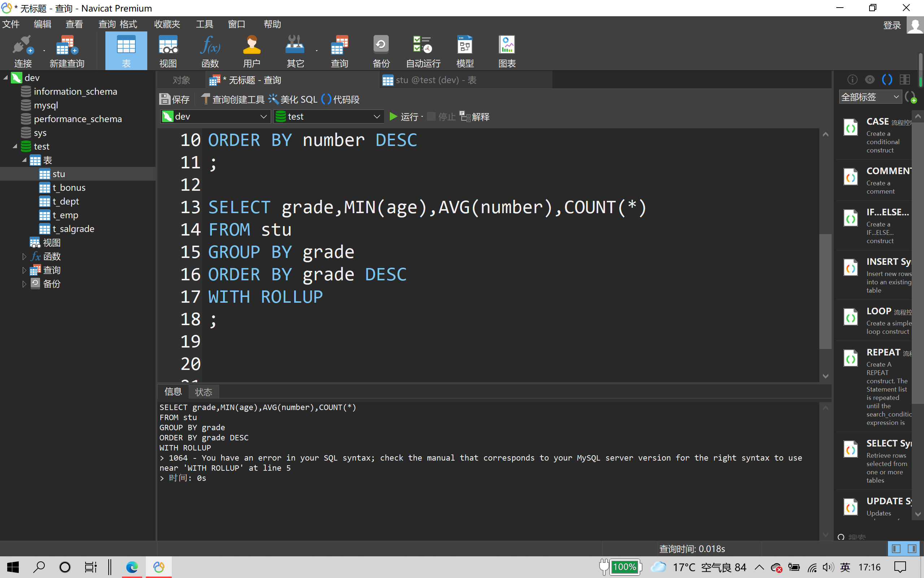Open Windows Start menu

(13, 567)
